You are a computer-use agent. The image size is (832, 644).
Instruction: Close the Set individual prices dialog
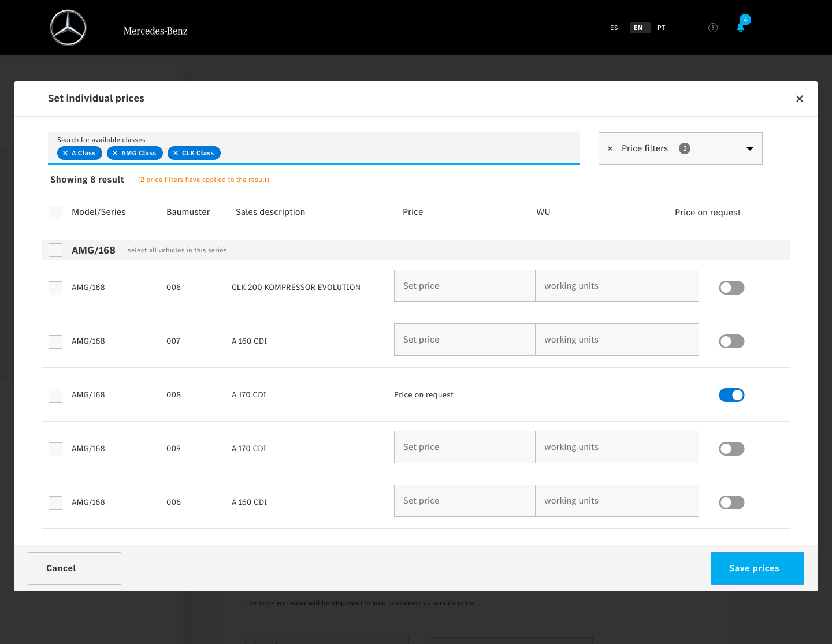(800, 99)
